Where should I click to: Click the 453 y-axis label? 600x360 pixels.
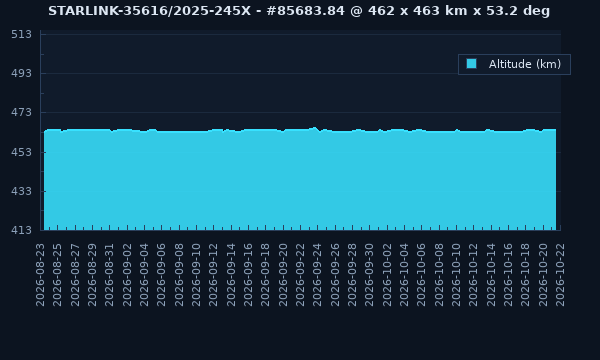(21, 152)
